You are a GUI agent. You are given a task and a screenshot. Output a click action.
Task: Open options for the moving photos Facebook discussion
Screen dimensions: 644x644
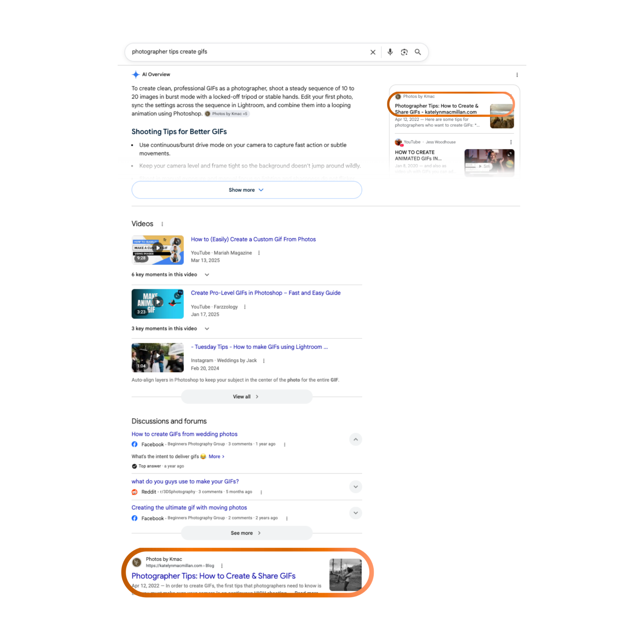click(287, 518)
